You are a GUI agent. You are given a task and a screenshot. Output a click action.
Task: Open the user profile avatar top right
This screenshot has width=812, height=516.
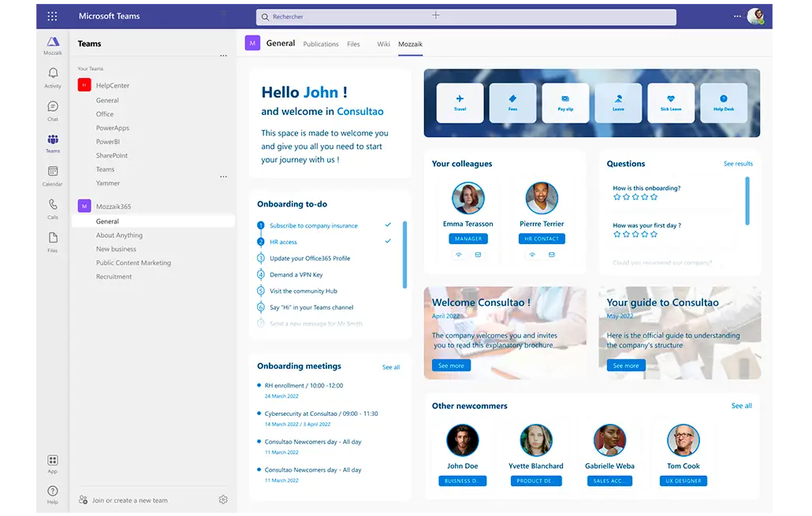click(755, 16)
